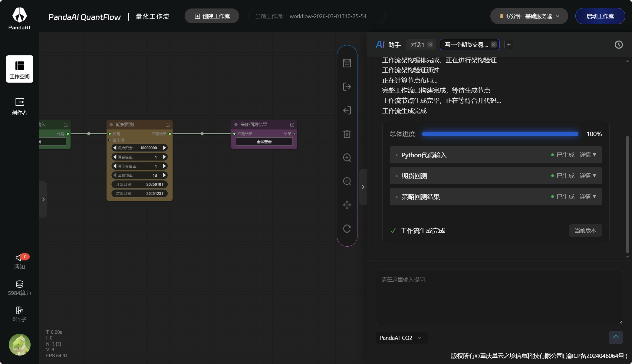Click the 工作流生成完成 checkmark status line
632x364 pixels.
[x=418, y=231]
